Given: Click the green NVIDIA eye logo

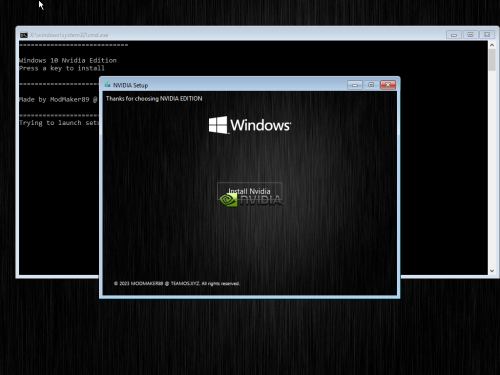Looking at the screenshot, I should [x=229, y=200].
